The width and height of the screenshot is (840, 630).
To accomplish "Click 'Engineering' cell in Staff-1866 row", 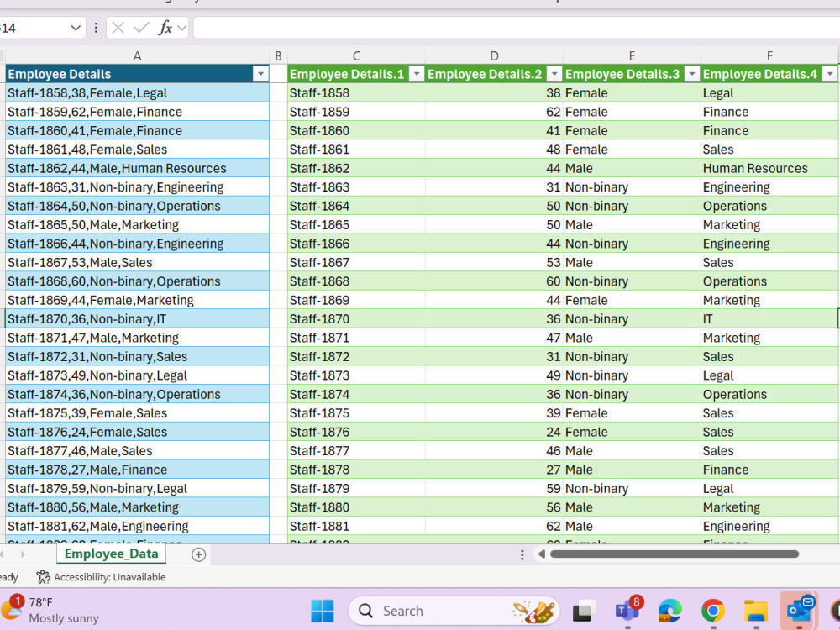I will (x=769, y=244).
